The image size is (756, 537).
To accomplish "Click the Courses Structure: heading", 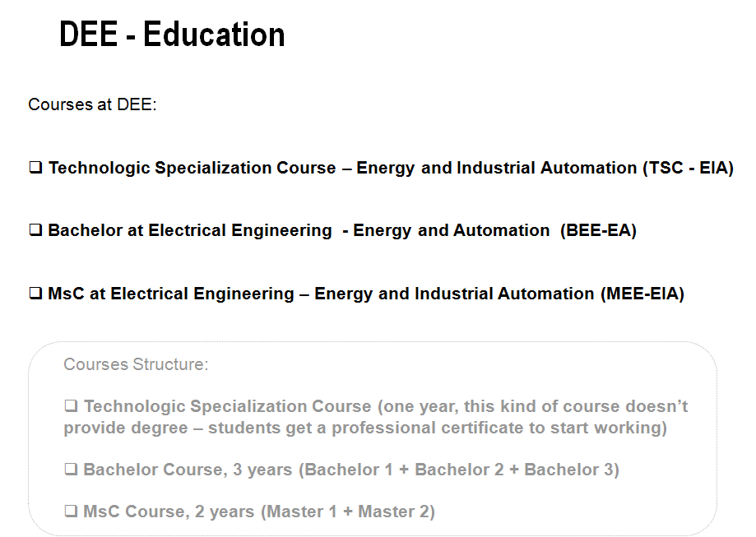I will [x=136, y=364].
